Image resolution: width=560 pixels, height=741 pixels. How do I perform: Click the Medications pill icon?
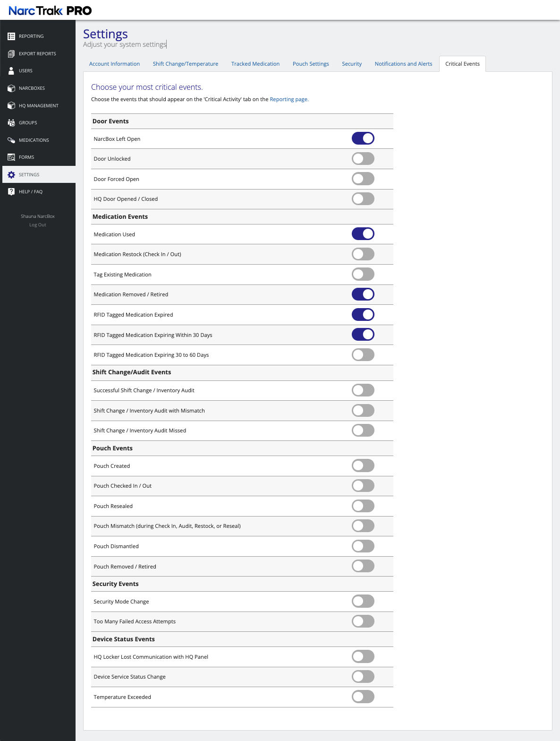(x=11, y=140)
